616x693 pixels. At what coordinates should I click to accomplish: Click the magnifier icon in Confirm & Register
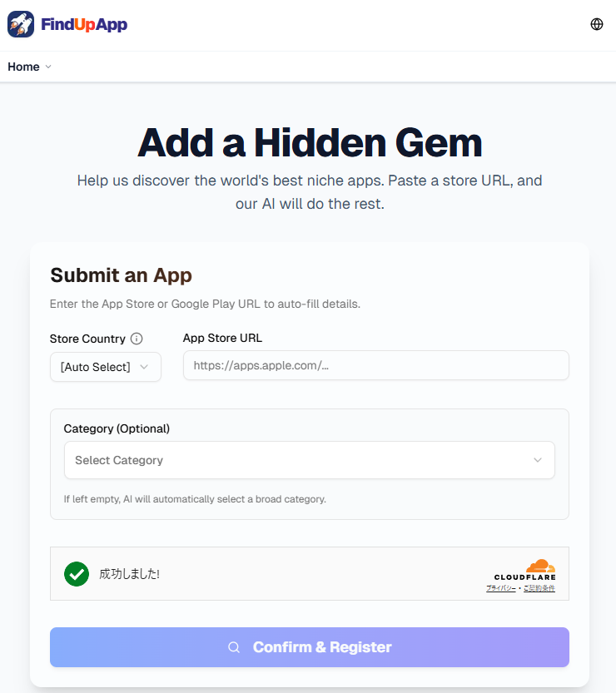[x=234, y=646]
